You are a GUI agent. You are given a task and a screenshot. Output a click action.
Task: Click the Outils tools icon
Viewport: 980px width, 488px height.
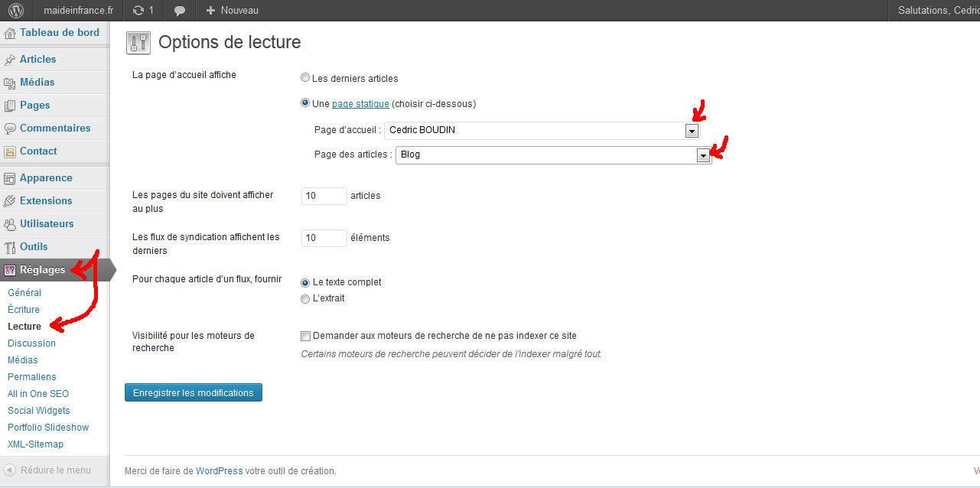pos(10,247)
